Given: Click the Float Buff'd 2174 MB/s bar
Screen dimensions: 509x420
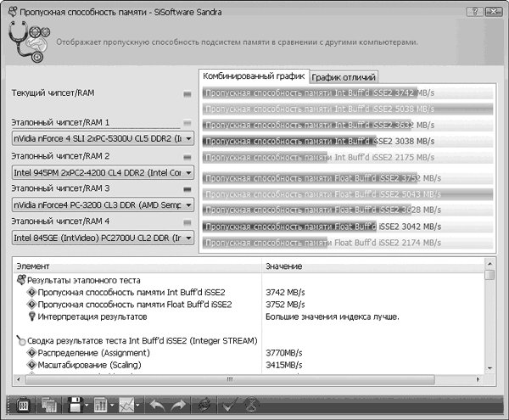Looking at the screenshot, I should click(348, 243).
